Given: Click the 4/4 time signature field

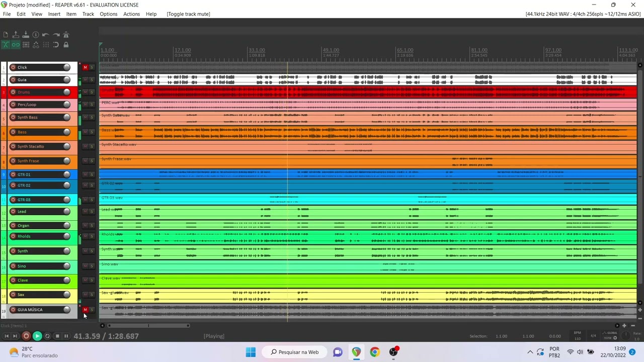Looking at the screenshot, I should pyautogui.click(x=593, y=336).
